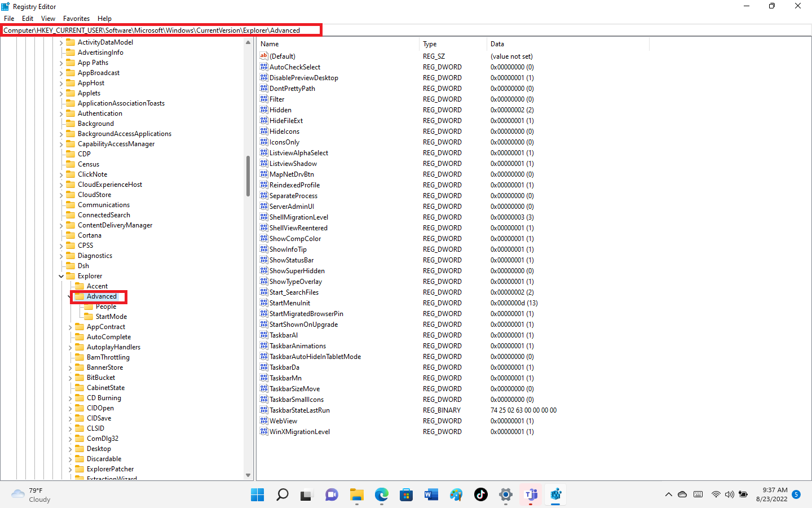Sort values by the Data column

tap(568, 44)
